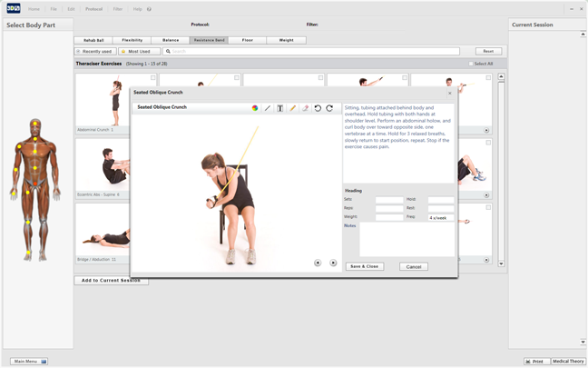Show the next exercise image
The height and width of the screenshot is (368, 588).
click(333, 263)
